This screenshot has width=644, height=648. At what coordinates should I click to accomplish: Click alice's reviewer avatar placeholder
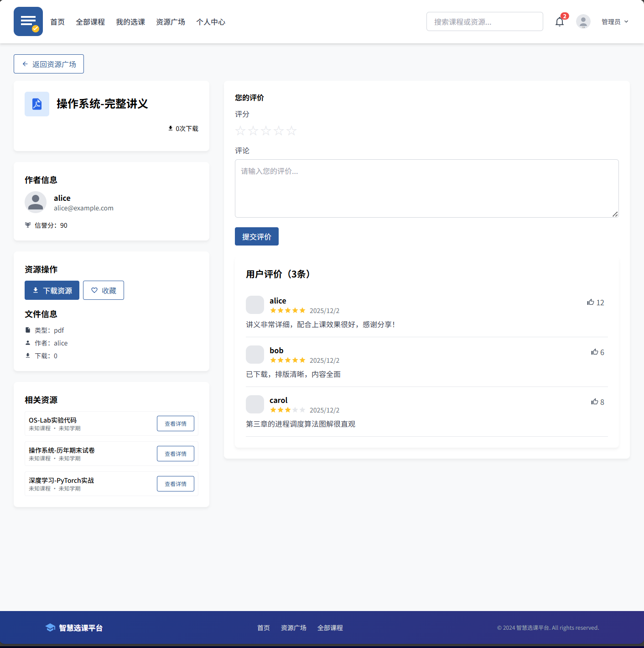click(255, 305)
